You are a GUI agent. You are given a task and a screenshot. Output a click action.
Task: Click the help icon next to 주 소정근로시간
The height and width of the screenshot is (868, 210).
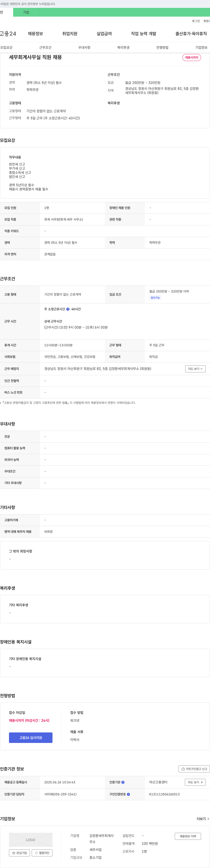tap(68, 309)
